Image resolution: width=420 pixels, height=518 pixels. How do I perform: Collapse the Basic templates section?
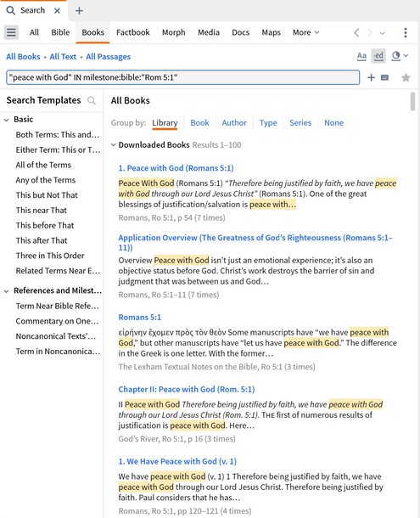(x=6, y=120)
